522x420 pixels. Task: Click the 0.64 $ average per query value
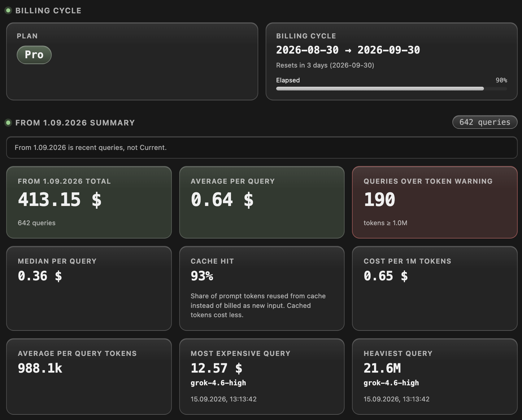tap(222, 199)
